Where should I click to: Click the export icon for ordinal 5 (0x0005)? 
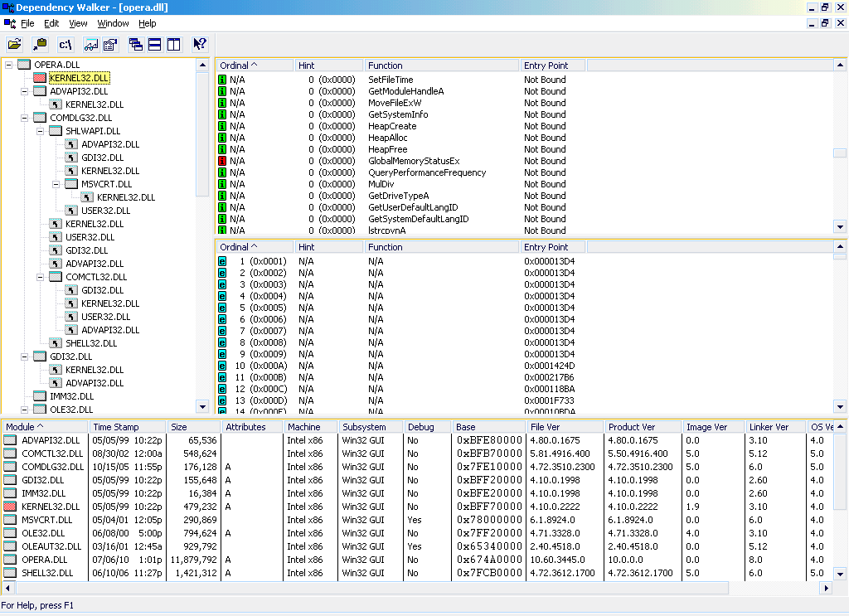[222, 308]
